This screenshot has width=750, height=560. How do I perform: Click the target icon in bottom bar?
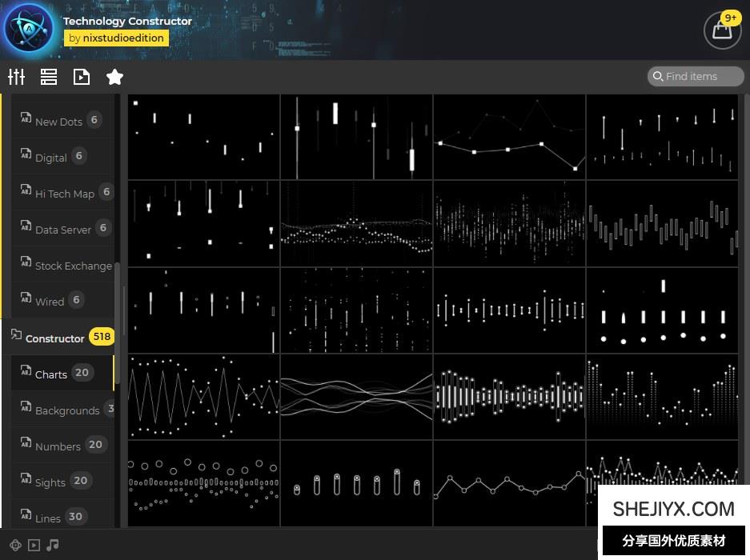(x=15, y=546)
